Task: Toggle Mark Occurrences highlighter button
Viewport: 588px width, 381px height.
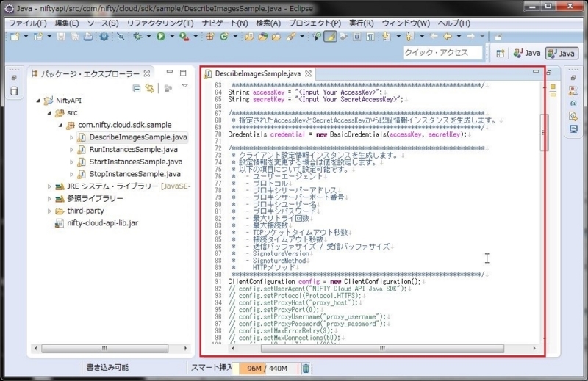Action: (x=330, y=37)
